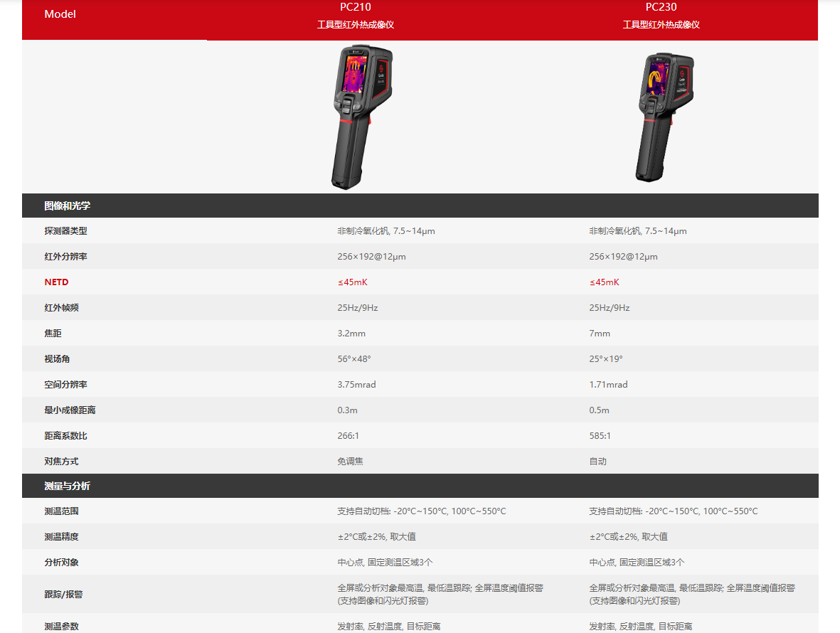Click the 3.75mrad spatial resolution value
This screenshot has height=633, width=840.
[356, 385]
